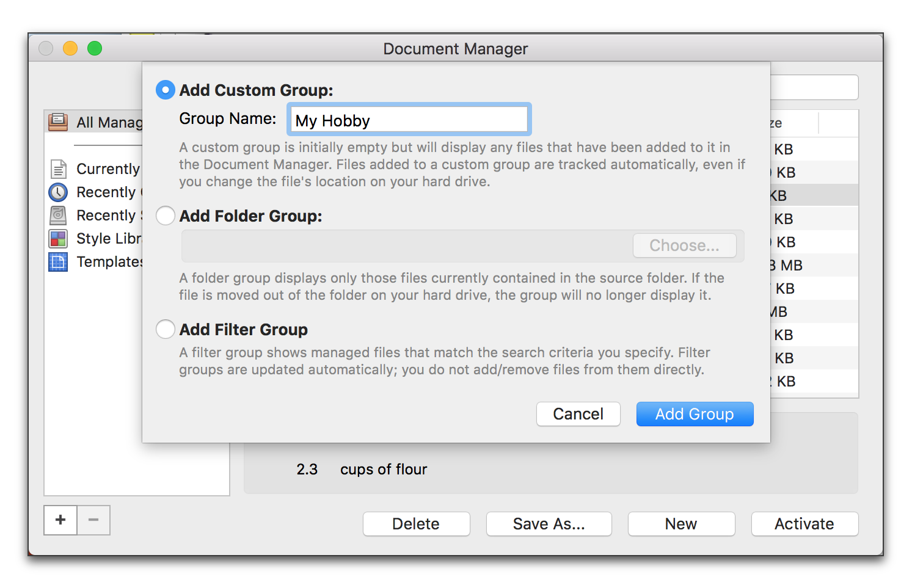The height and width of the screenshot is (588, 912).
Task: Select the Add Custom Group radio button
Action: point(166,90)
